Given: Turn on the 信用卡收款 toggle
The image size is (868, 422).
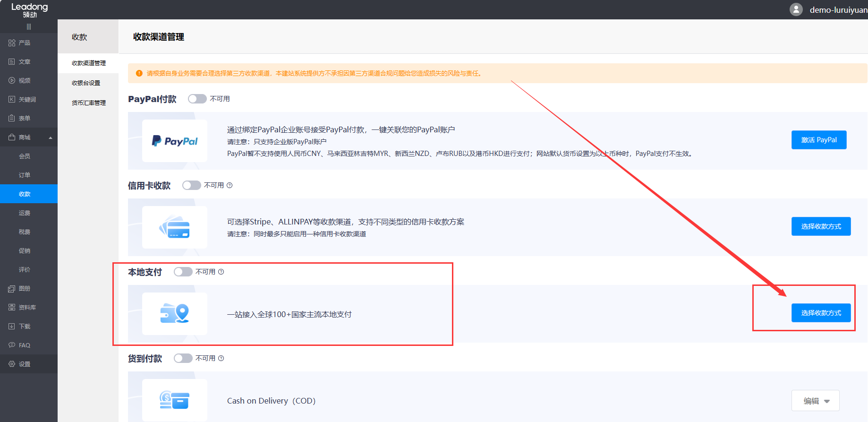Looking at the screenshot, I should click(x=191, y=185).
